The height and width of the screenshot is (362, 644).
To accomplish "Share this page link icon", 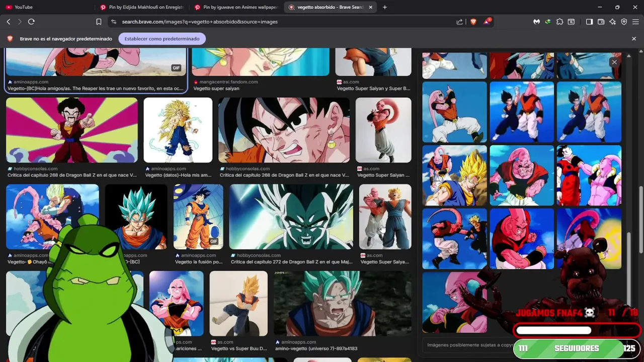I will 459,22.
